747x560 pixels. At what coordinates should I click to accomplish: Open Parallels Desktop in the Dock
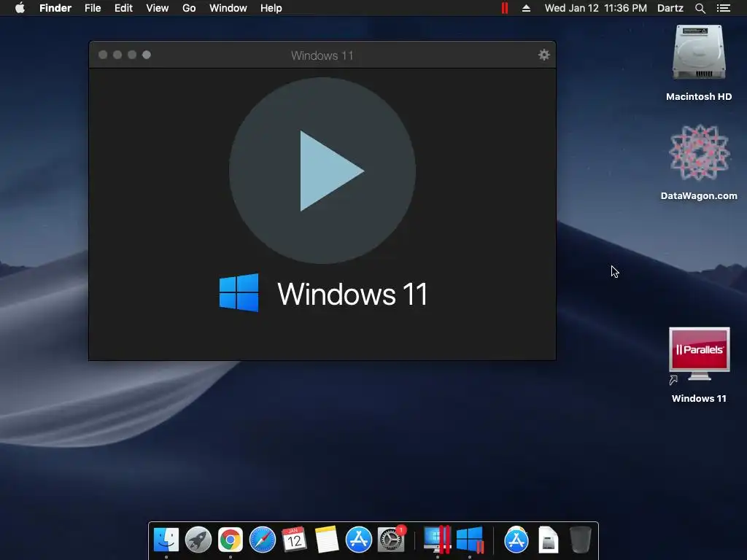click(x=438, y=540)
